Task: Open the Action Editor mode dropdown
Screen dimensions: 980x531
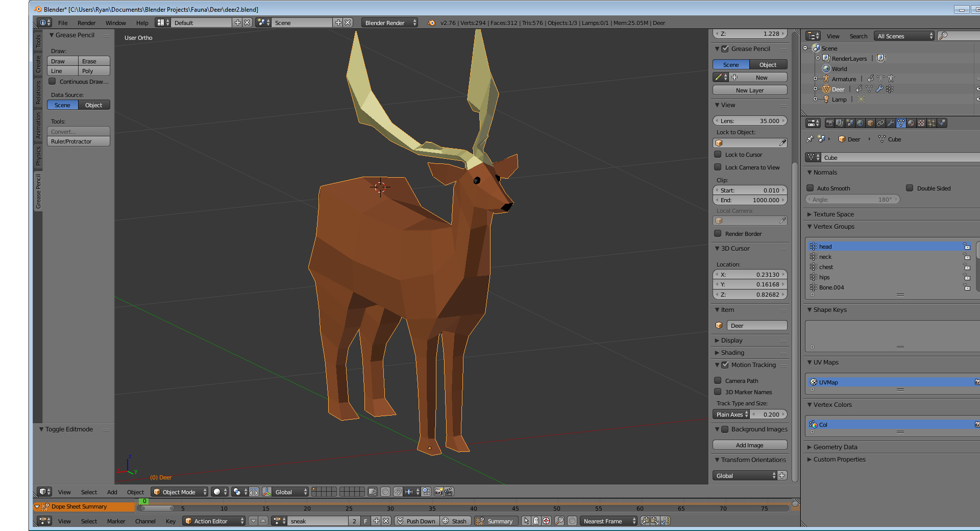Action: coord(214,521)
